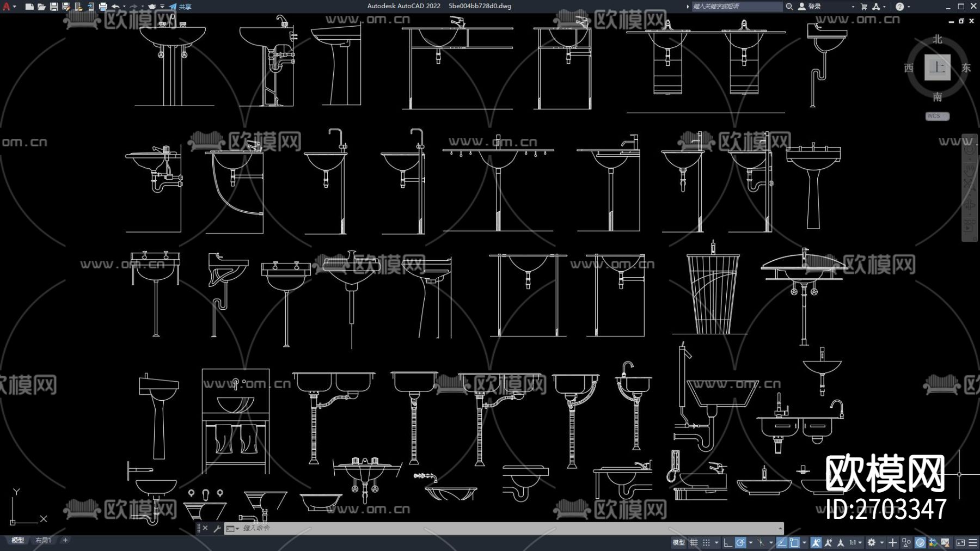Restore the drawing window
Viewport: 980px width, 551px height.
(x=961, y=21)
